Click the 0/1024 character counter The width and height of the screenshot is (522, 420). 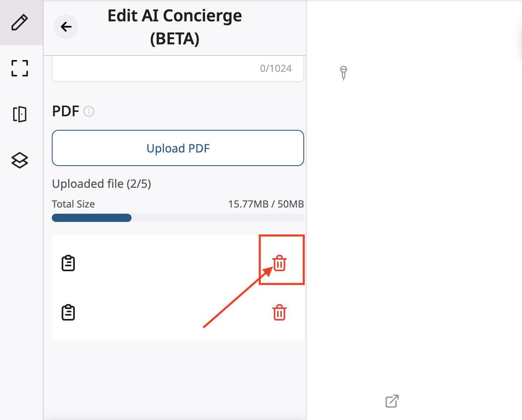coord(276,69)
